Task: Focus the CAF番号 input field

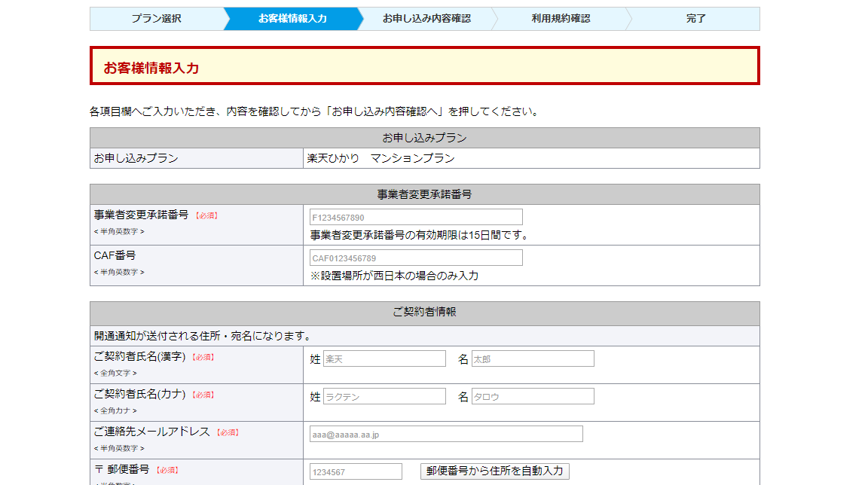Action: click(x=416, y=258)
